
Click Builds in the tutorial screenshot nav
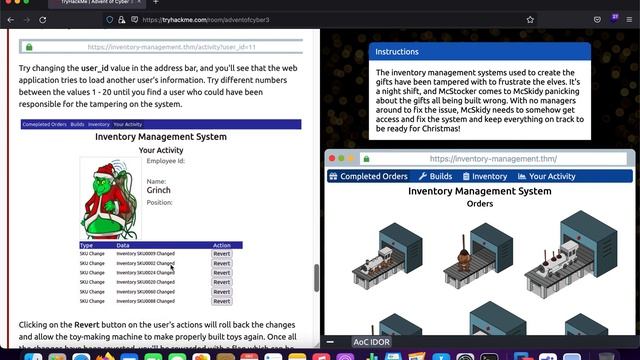77,124
